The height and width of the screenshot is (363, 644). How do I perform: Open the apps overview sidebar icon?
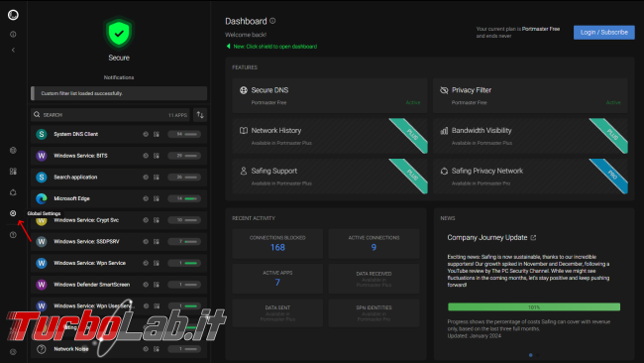pos(13,171)
